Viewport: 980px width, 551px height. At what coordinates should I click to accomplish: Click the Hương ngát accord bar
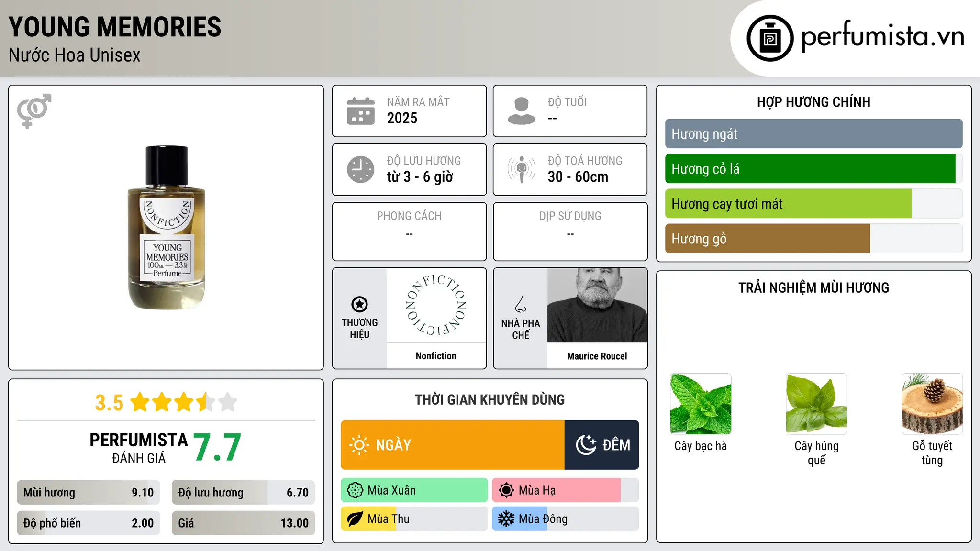[814, 134]
